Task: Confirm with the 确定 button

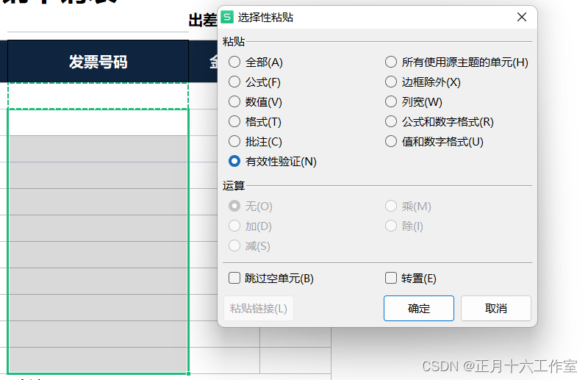Action: point(418,309)
